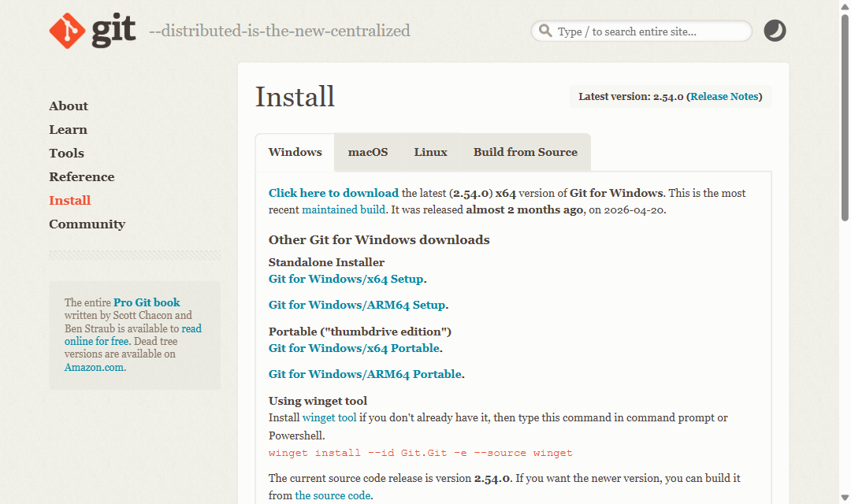Viewport: 851px width, 504px height.
Task: Focus the site search input field
Action: click(641, 31)
